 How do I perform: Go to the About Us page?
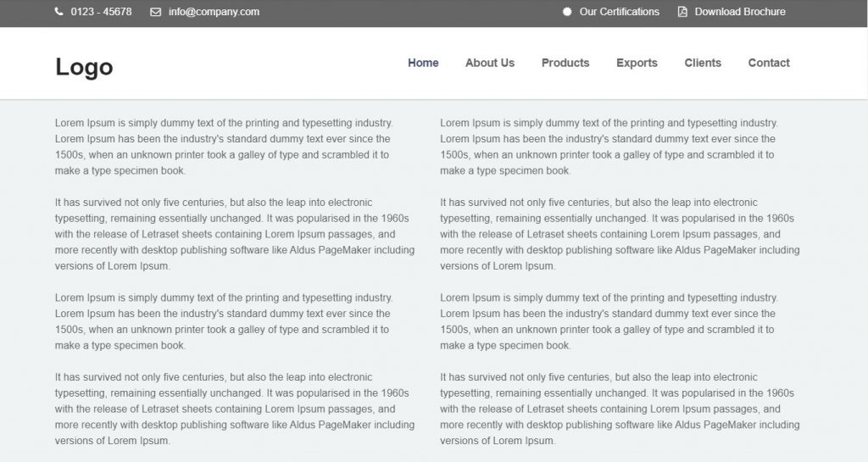(490, 63)
